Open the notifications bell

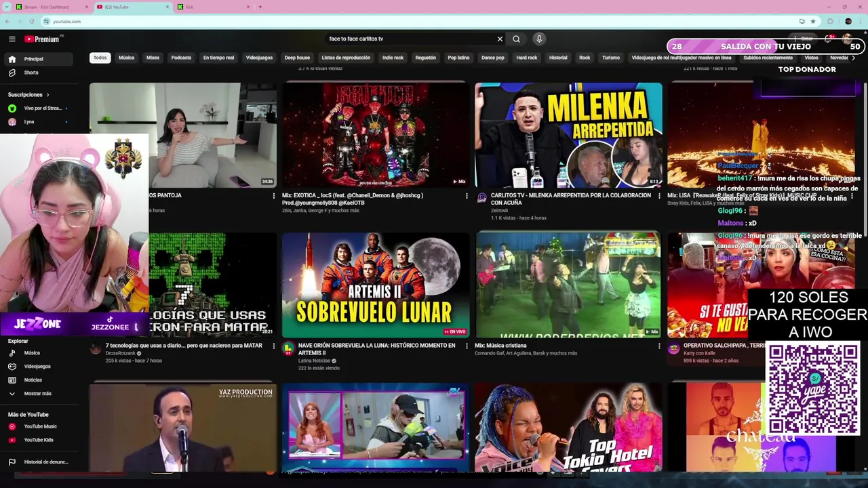pos(828,39)
